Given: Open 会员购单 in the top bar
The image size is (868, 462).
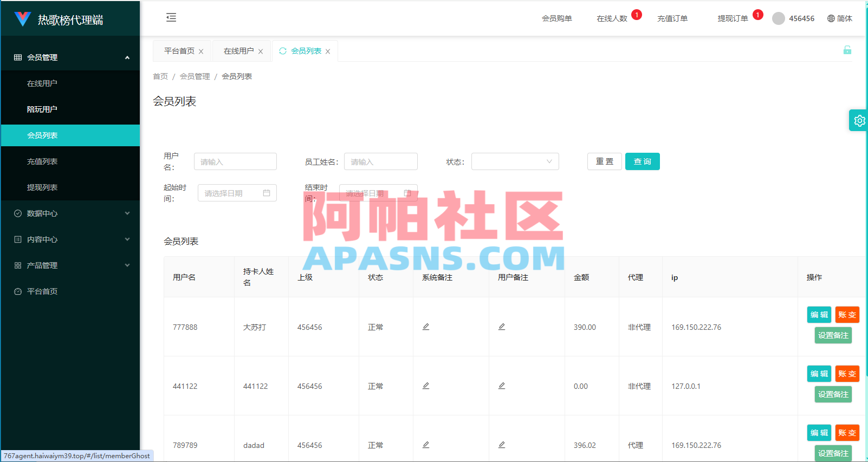Looking at the screenshot, I should pos(557,18).
